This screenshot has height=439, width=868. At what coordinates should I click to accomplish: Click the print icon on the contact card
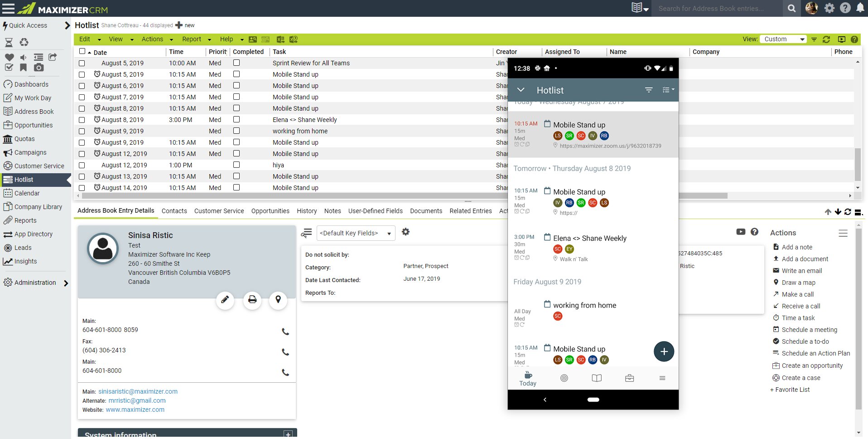[x=252, y=300]
